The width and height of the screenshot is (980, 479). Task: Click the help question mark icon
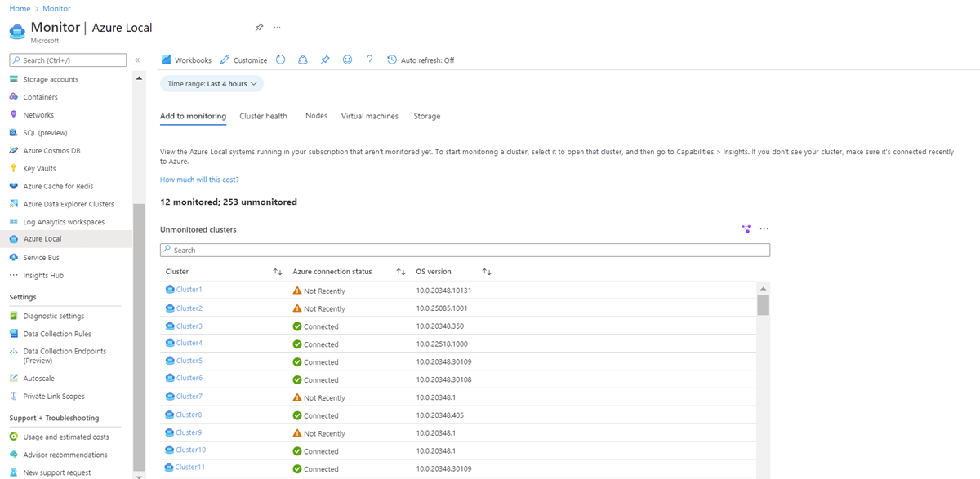369,60
